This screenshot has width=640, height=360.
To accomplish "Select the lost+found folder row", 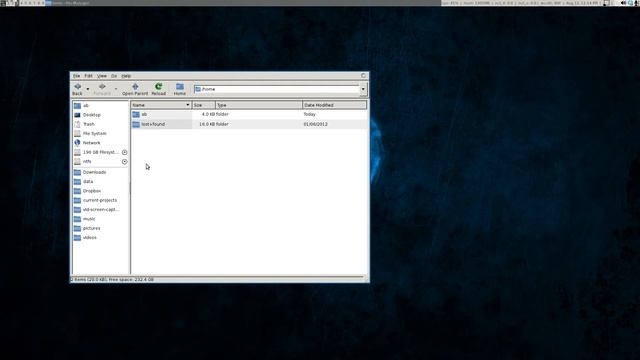I will point(249,124).
